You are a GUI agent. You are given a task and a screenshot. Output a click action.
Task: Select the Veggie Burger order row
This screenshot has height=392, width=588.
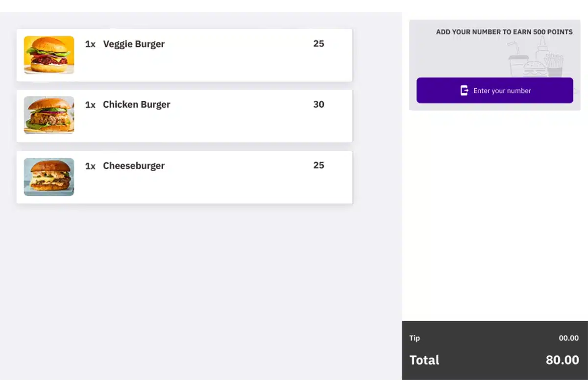click(x=184, y=55)
